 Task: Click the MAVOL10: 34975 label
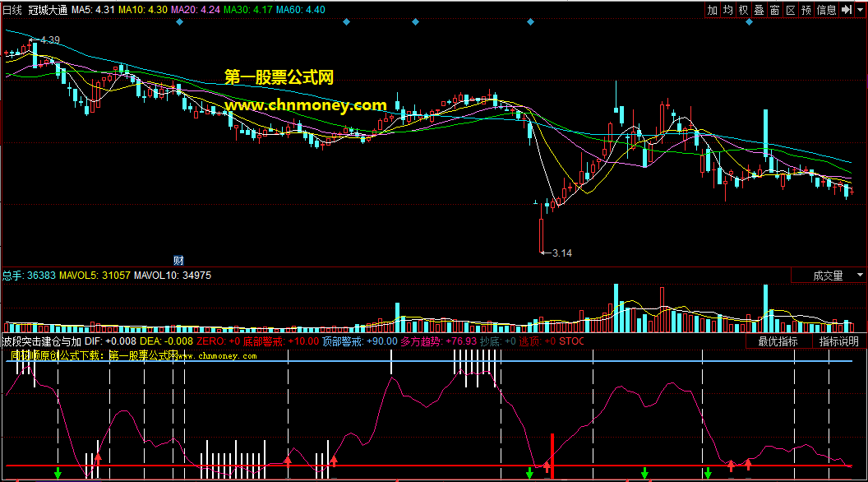point(172,276)
